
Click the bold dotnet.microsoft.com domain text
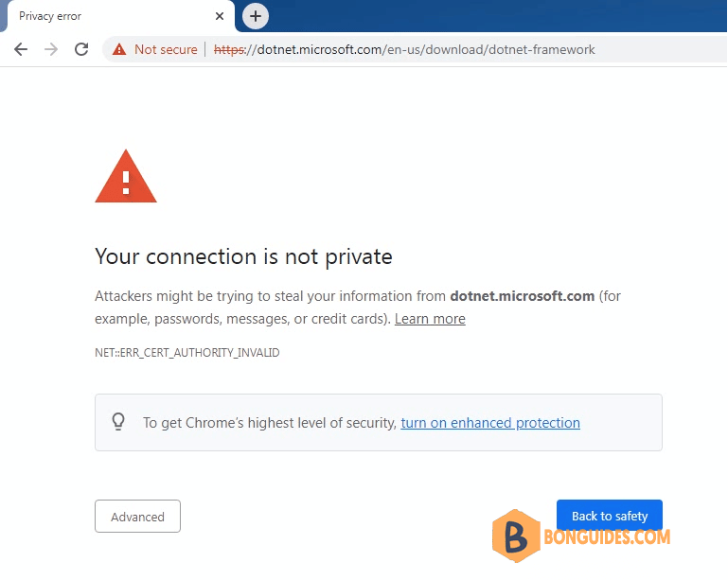[523, 296]
